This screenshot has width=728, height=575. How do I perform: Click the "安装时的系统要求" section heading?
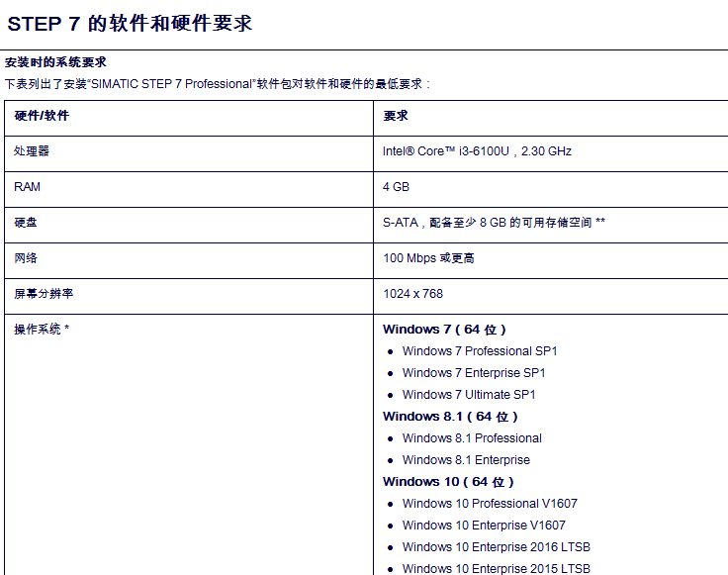point(55,62)
